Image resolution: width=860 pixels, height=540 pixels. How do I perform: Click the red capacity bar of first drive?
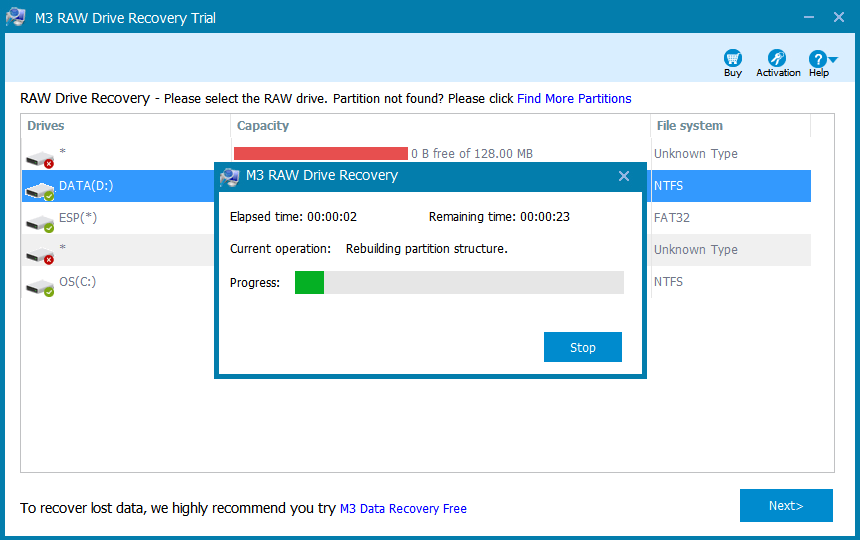[x=321, y=154]
